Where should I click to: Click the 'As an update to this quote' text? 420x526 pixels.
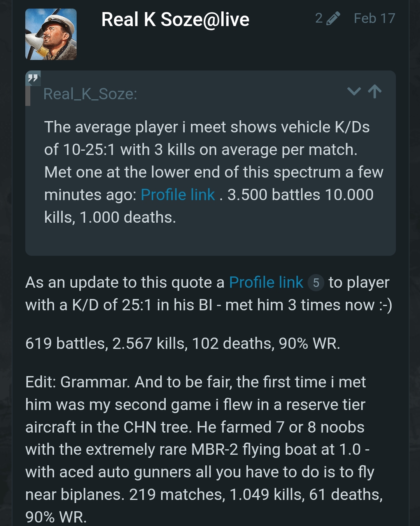point(125,282)
